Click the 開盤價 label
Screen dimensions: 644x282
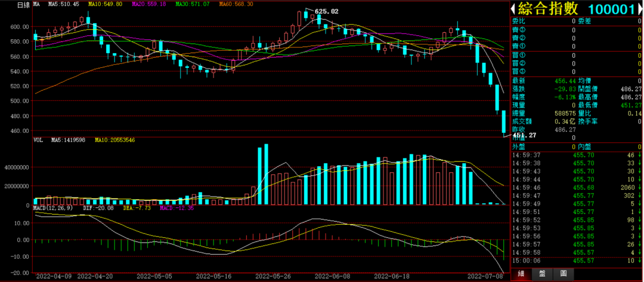587,89
